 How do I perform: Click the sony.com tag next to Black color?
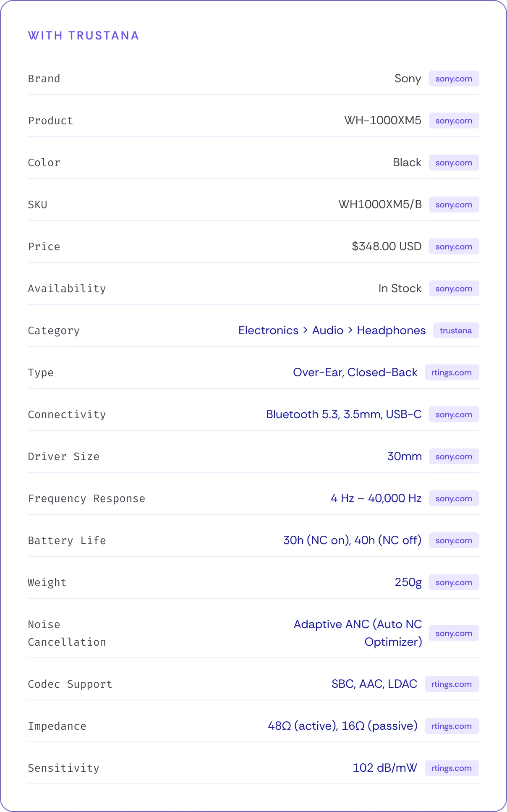454,163
